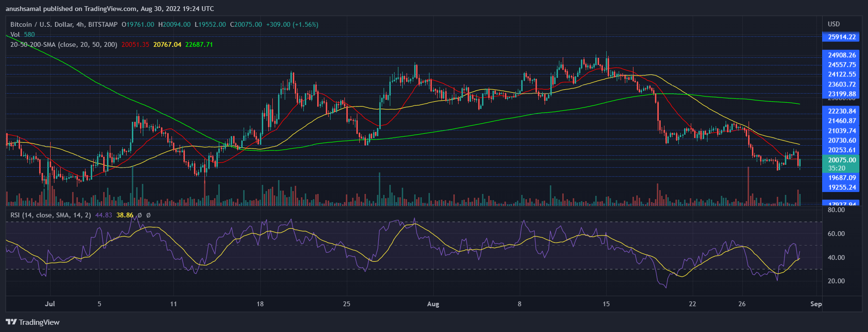Click the 5 date marker on time axis

99,304
